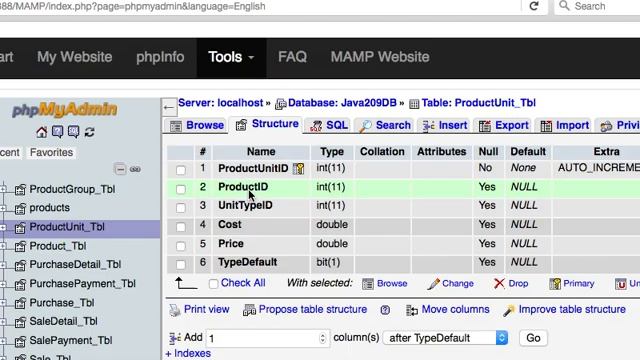Click the Move columns link

455,310
